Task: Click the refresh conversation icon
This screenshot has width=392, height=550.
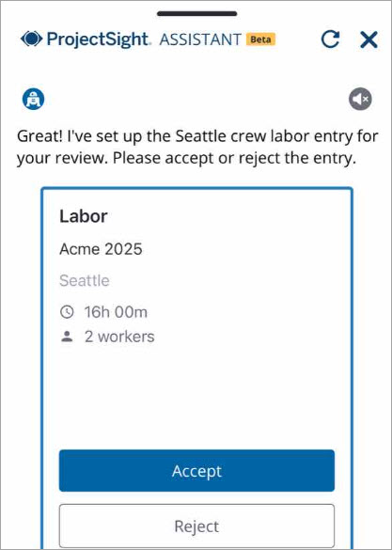Action: (x=330, y=39)
